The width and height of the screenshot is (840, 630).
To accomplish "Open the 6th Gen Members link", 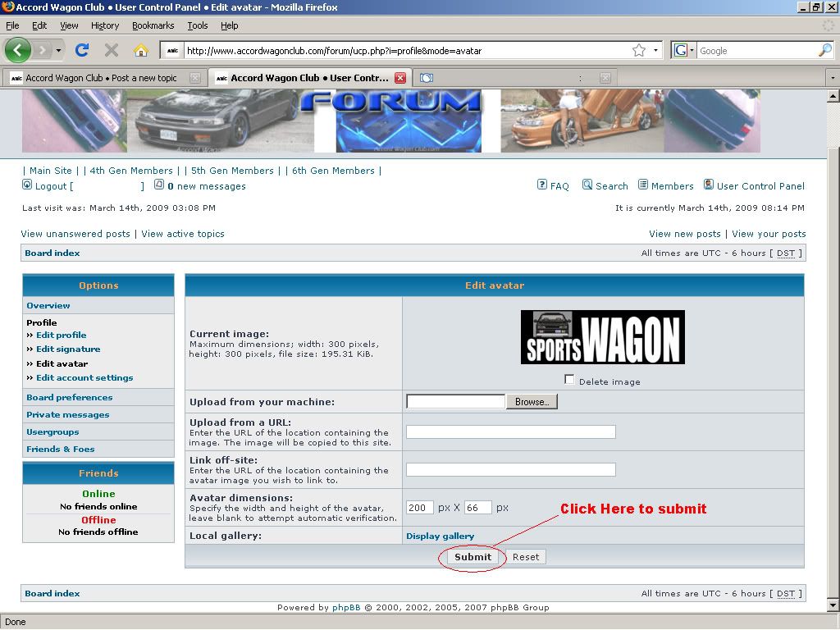I will 333,171.
